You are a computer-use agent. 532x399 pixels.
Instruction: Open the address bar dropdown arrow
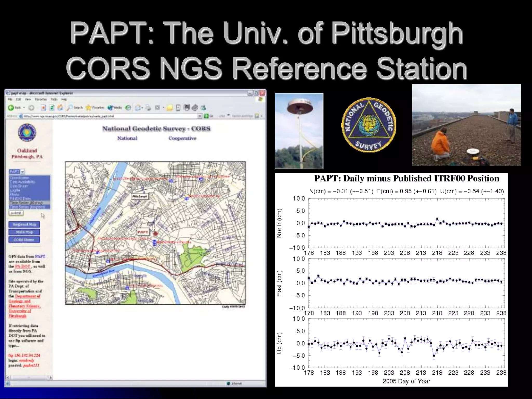coord(200,116)
